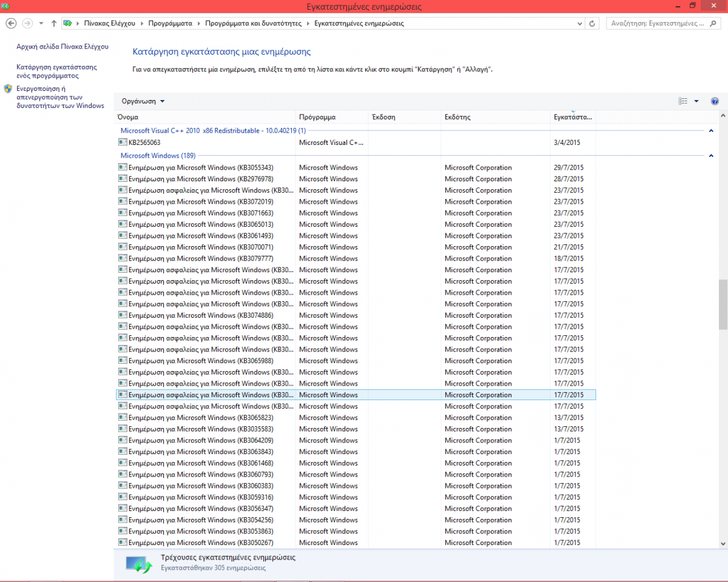This screenshot has height=582, width=728.
Task: Click the Up one level arrow
Action: (x=54, y=23)
